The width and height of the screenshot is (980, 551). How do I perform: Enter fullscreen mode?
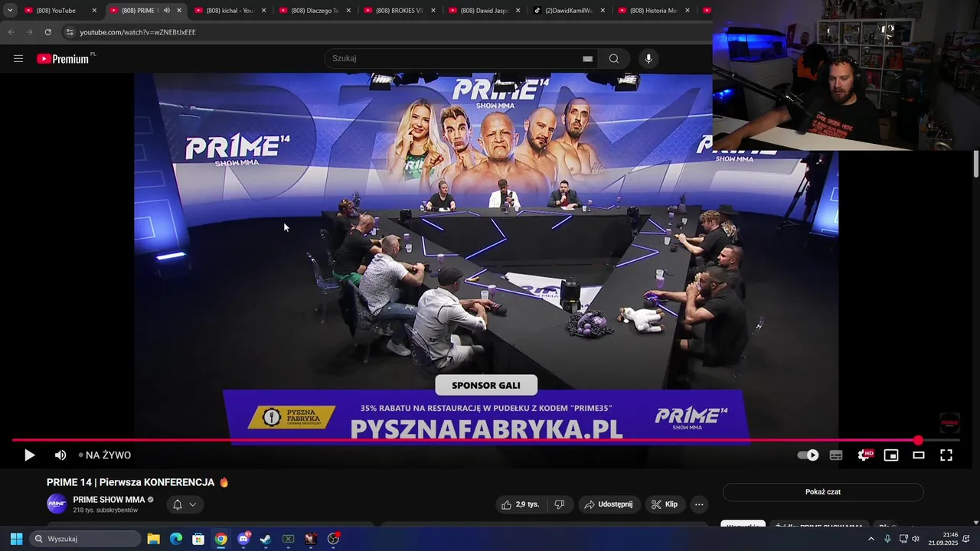(946, 455)
